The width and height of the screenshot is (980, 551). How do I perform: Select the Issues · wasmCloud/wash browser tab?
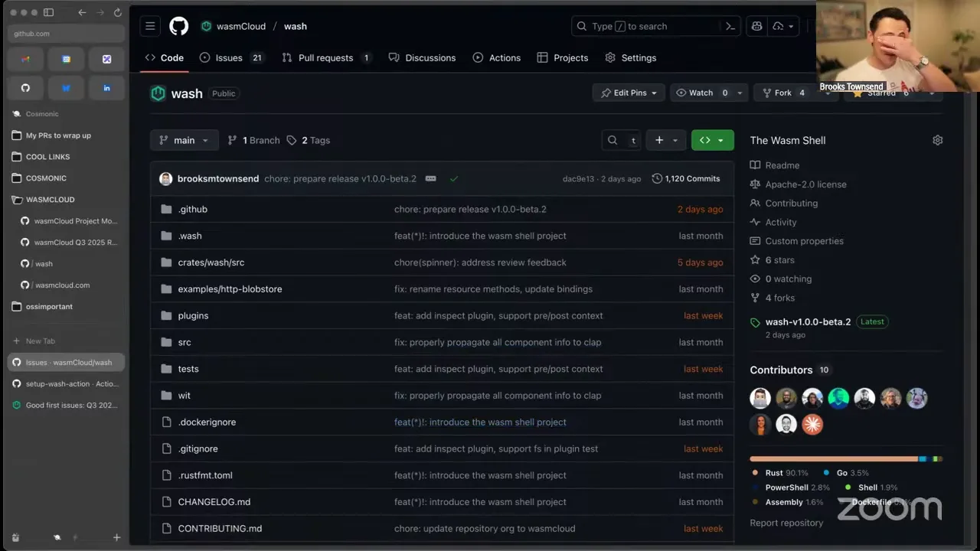(67, 363)
